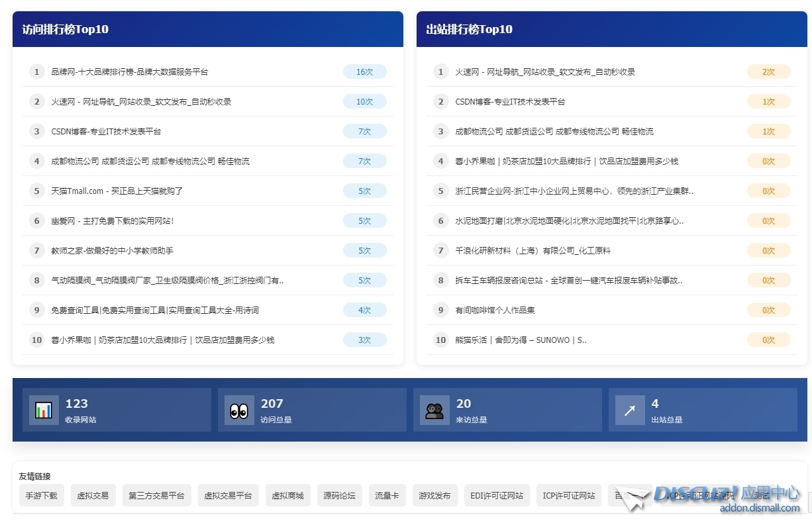Open 蓉小乔果咖 link in 出站排行榜 list
Viewport: 812px width, 525px height.
coord(567,161)
